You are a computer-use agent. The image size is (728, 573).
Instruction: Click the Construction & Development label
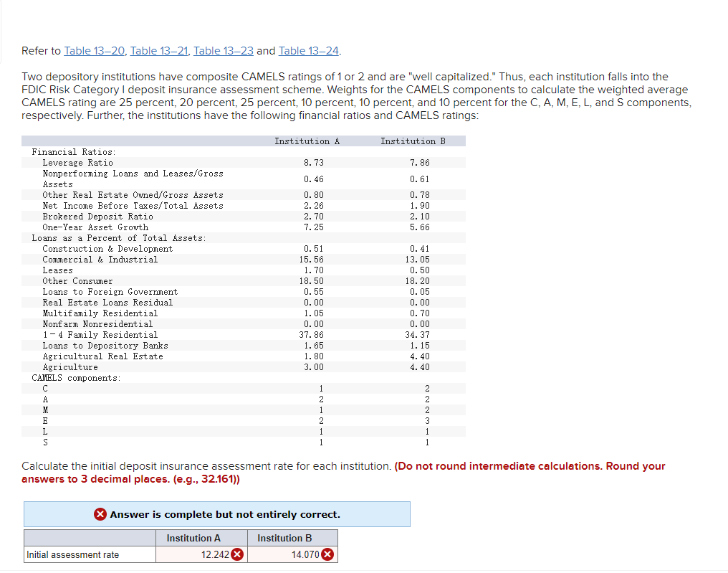pos(107,249)
